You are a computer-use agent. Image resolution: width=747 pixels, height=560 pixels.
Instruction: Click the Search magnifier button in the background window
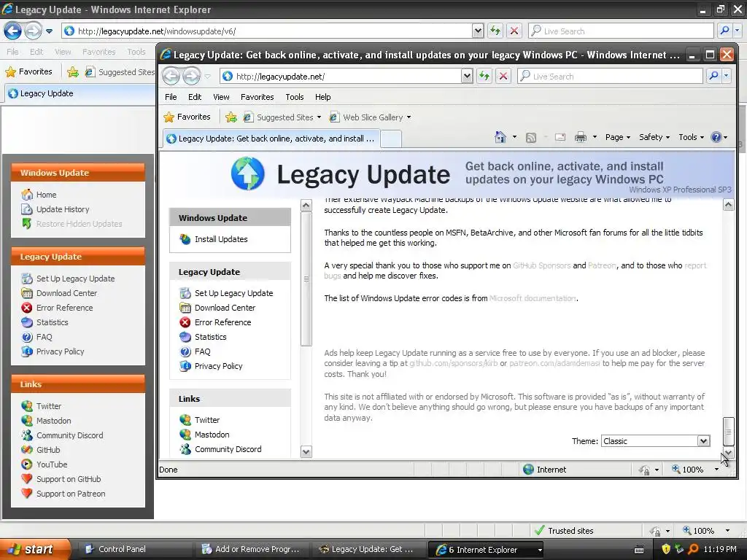tap(724, 31)
